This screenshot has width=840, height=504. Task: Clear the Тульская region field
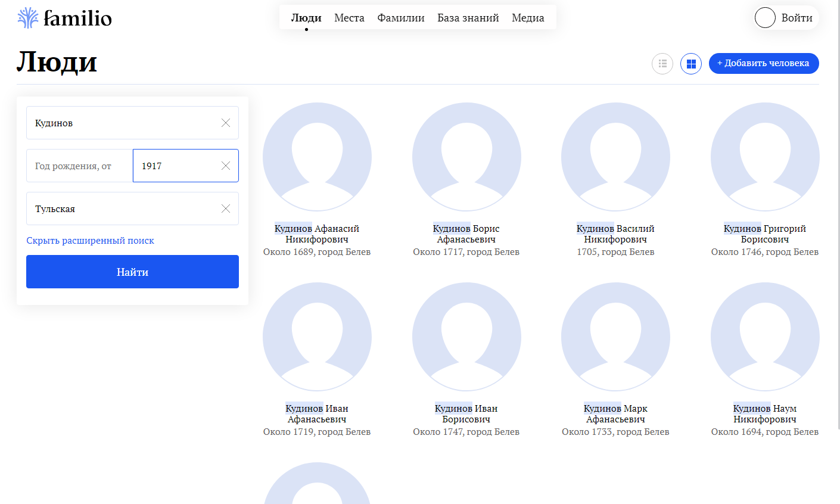[226, 209]
